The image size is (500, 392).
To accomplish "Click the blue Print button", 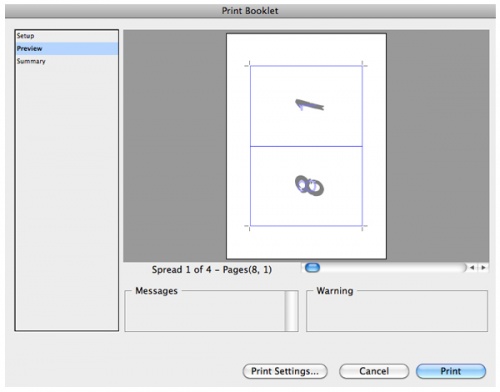I will click(451, 371).
